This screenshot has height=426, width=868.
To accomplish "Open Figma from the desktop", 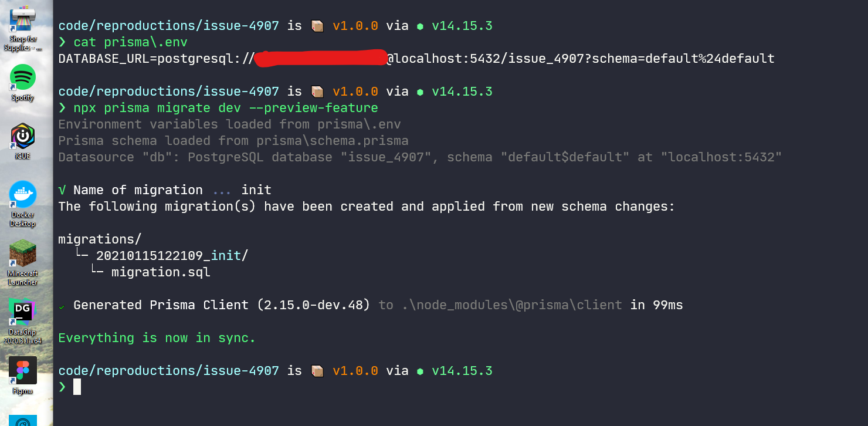I will coord(22,371).
